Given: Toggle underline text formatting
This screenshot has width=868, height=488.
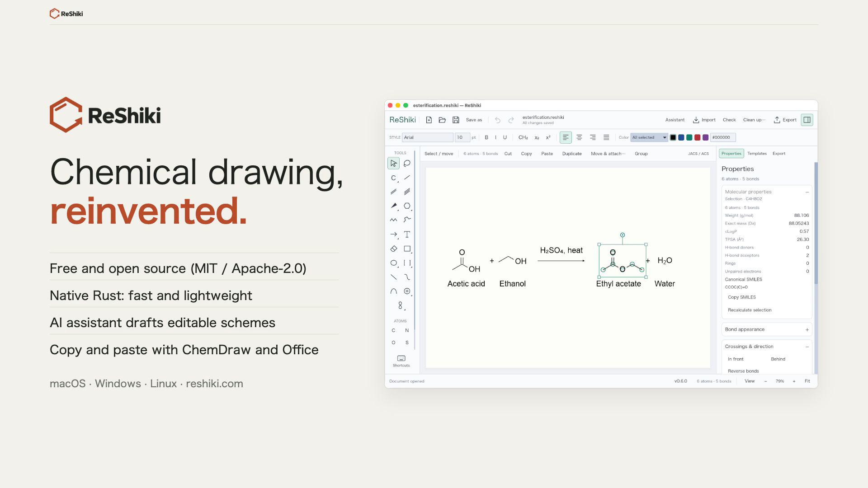Looking at the screenshot, I should pos(505,137).
